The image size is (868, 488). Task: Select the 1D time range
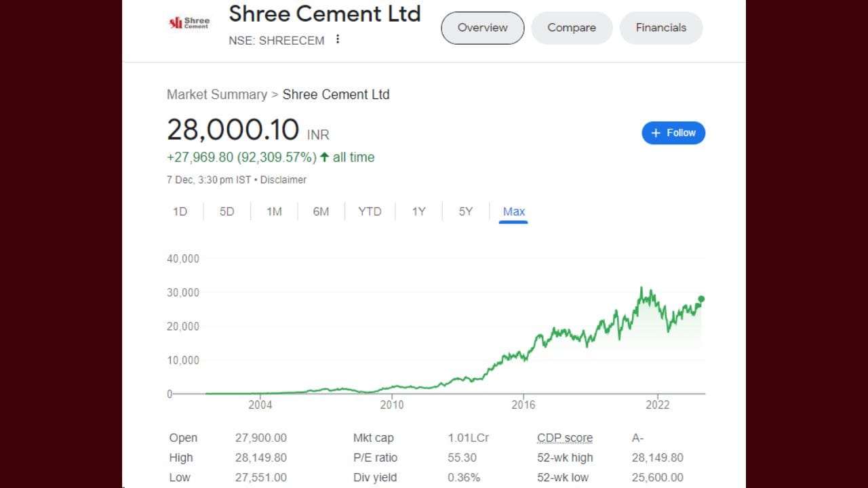tap(180, 211)
